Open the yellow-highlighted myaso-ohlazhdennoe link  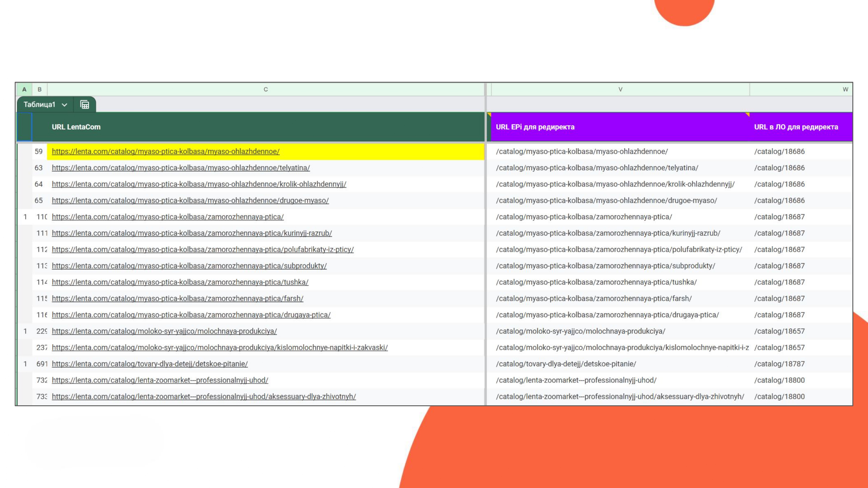pos(166,151)
